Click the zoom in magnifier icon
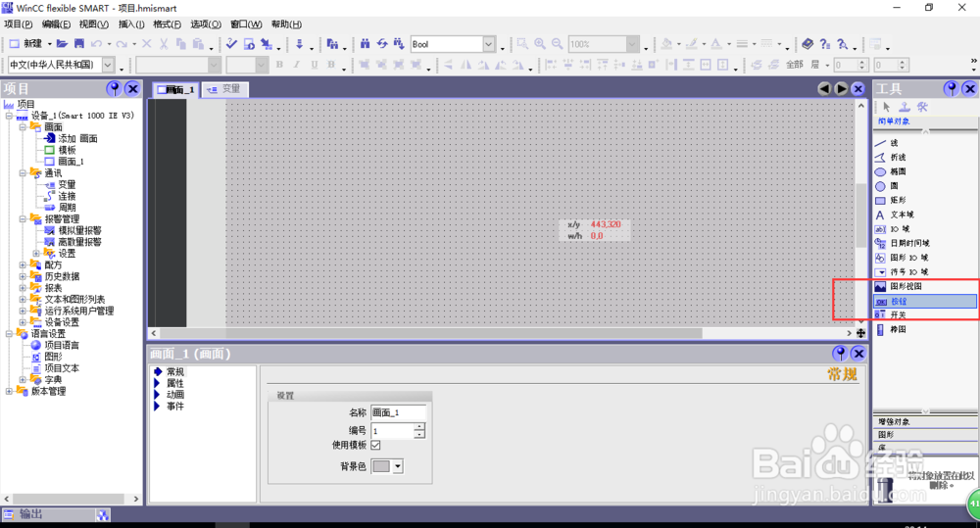Image resolution: width=980 pixels, height=528 pixels. tap(540, 44)
